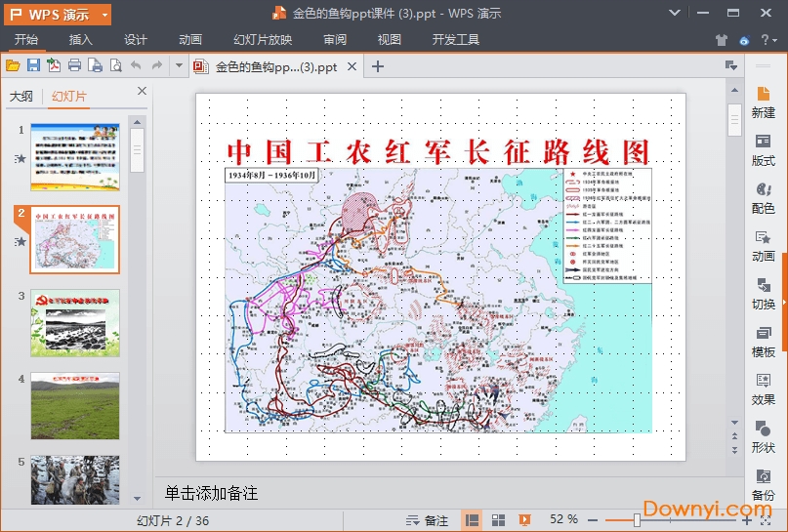
Task: Export to PDF using the toolbar icon
Action: tap(54, 65)
